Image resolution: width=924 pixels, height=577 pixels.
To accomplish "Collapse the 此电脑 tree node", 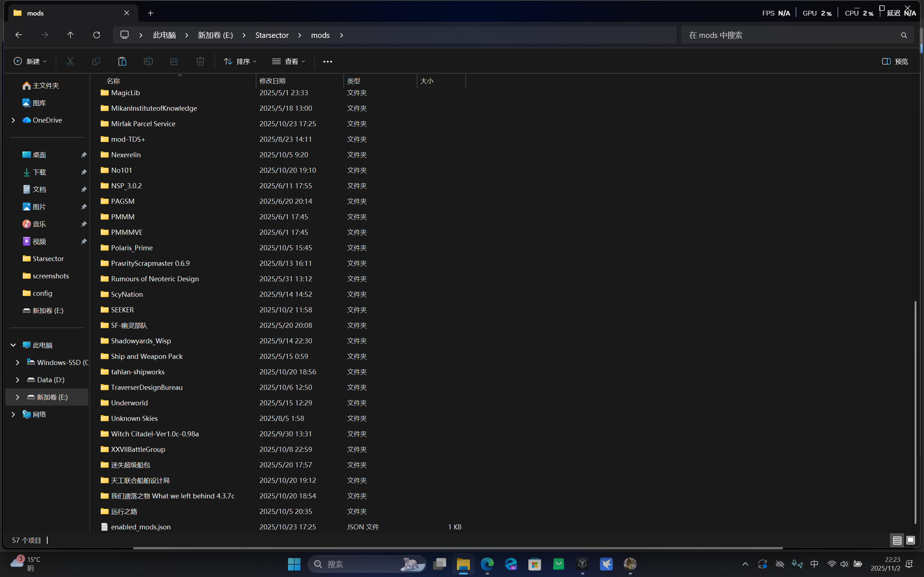I will pos(13,345).
